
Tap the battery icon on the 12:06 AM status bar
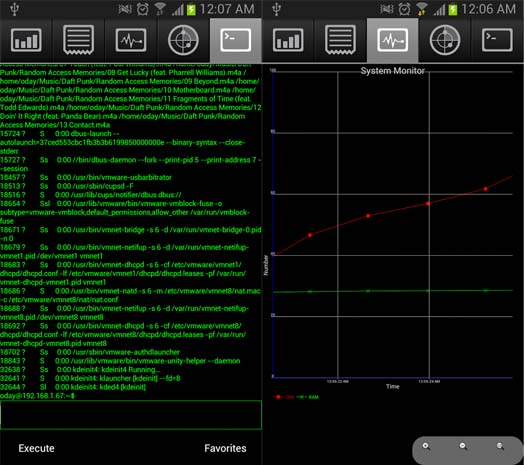pyautogui.click(x=453, y=10)
